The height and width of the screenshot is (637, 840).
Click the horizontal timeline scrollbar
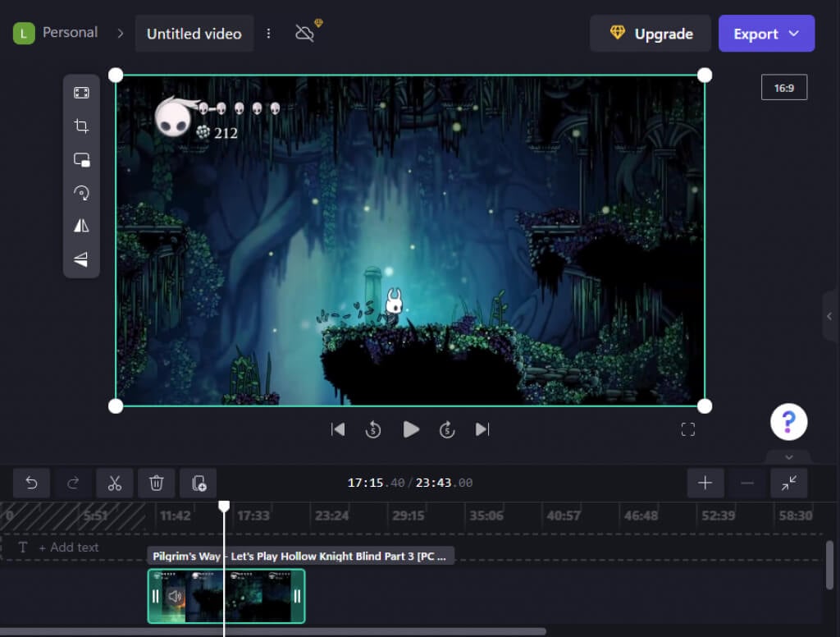click(x=273, y=631)
